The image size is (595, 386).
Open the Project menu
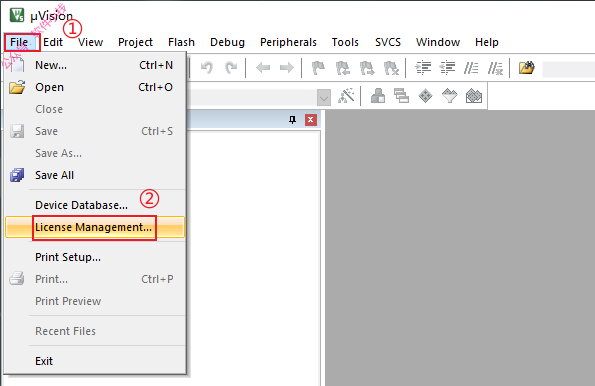(x=135, y=42)
